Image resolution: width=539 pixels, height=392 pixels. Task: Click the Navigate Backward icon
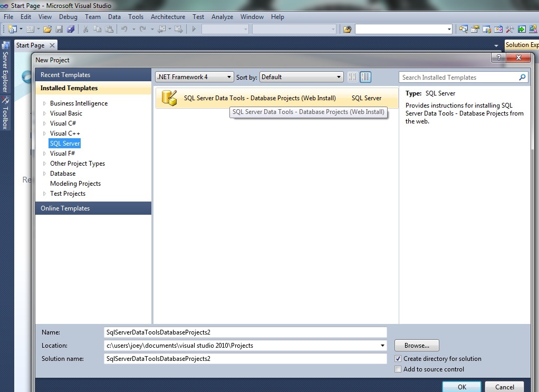click(161, 29)
